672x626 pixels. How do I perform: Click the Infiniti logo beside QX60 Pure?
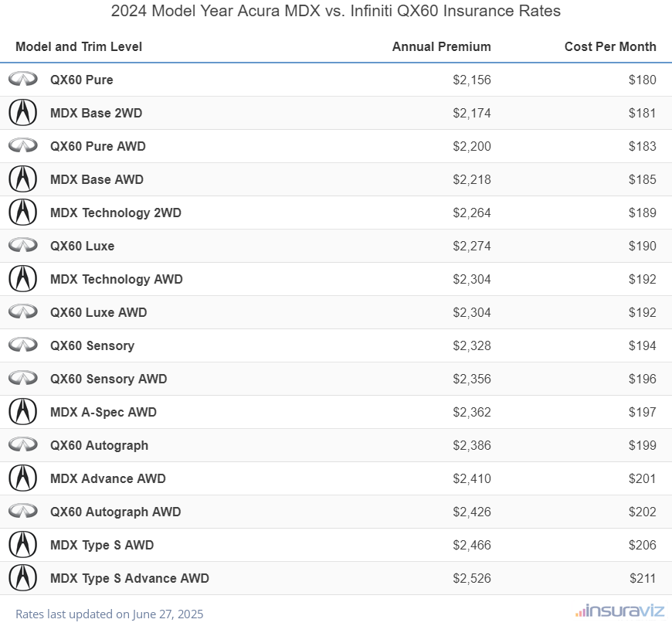23,79
